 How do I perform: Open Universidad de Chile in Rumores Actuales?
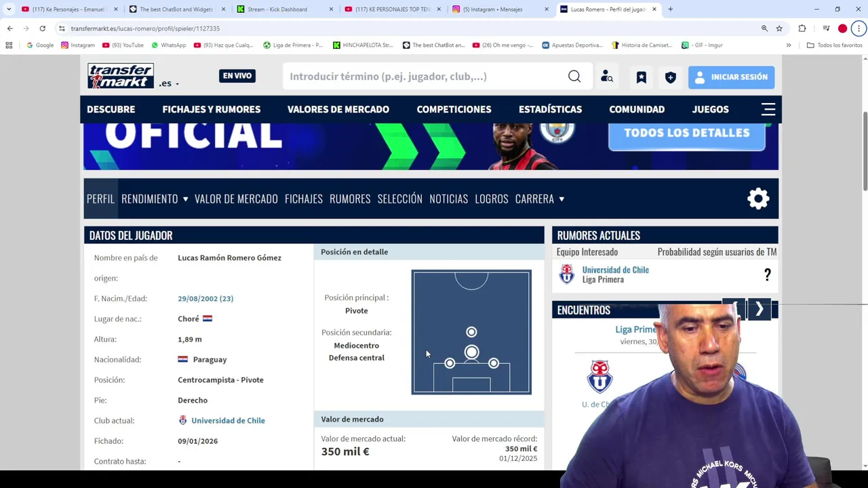615,270
